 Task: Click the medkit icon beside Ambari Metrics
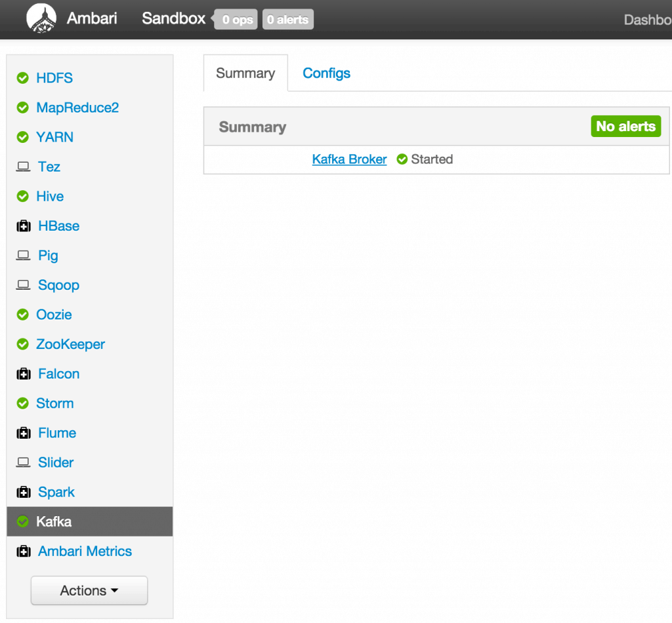click(23, 552)
